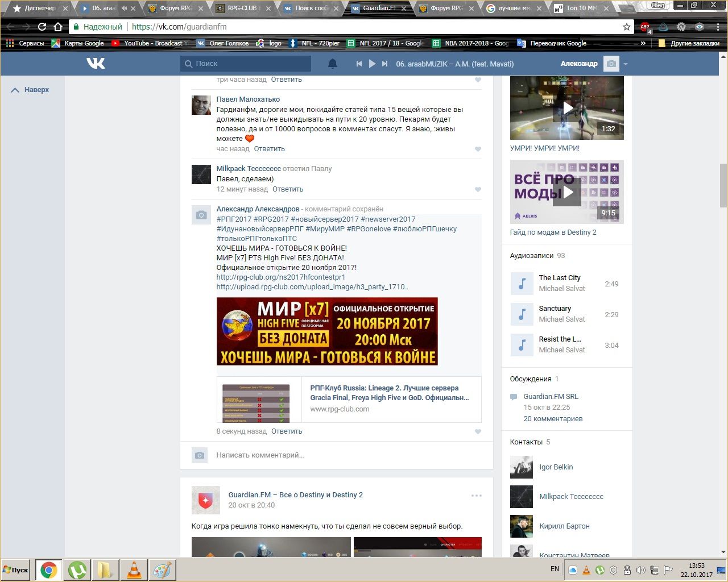
Task: Open Igor Belkin contact
Action: pos(556,467)
